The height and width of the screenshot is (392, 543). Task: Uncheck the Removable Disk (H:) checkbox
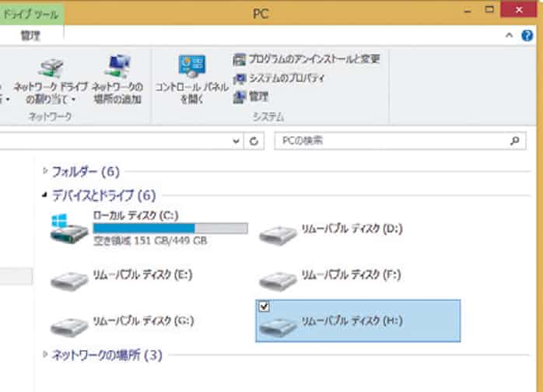(264, 307)
